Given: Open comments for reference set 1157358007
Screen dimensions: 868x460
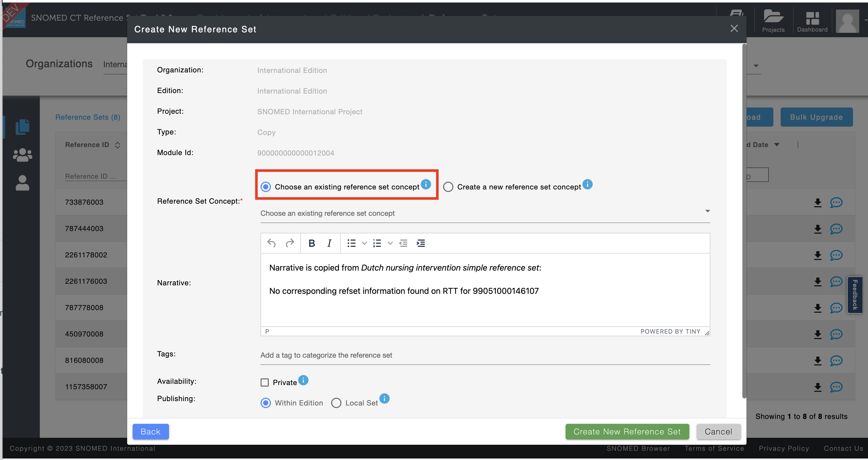Looking at the screenshot, I should coord(836,387).
